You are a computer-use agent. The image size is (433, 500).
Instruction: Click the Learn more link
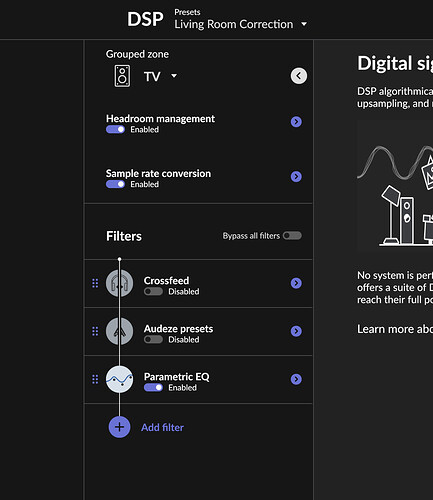tap(395, 329)
